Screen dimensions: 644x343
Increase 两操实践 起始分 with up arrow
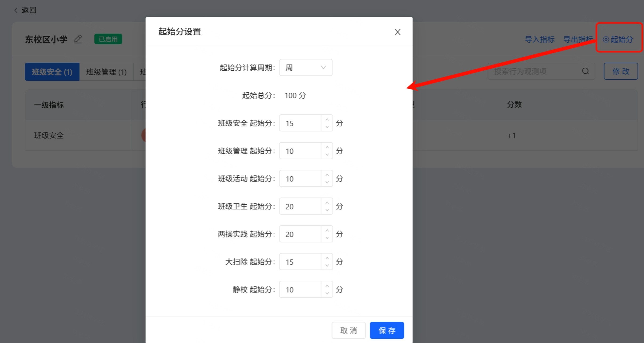click(327, 230)
